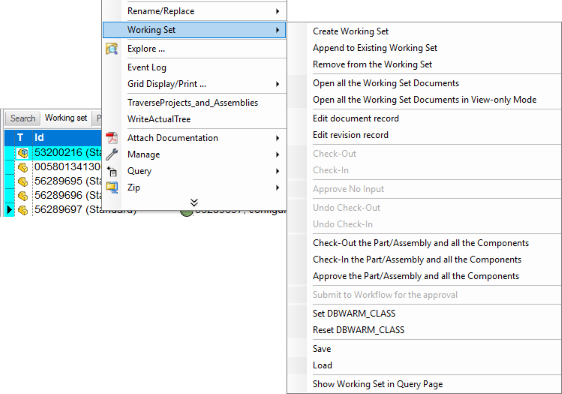Switch to the Search tab

coord(23,118)
